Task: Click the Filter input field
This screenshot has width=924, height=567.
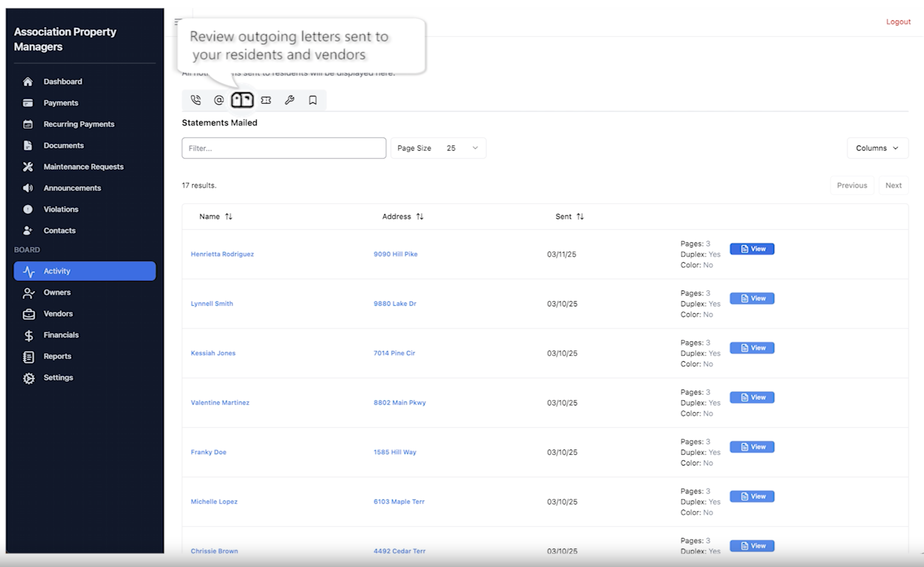Action: pyautogui.click(x=284, y=148)
